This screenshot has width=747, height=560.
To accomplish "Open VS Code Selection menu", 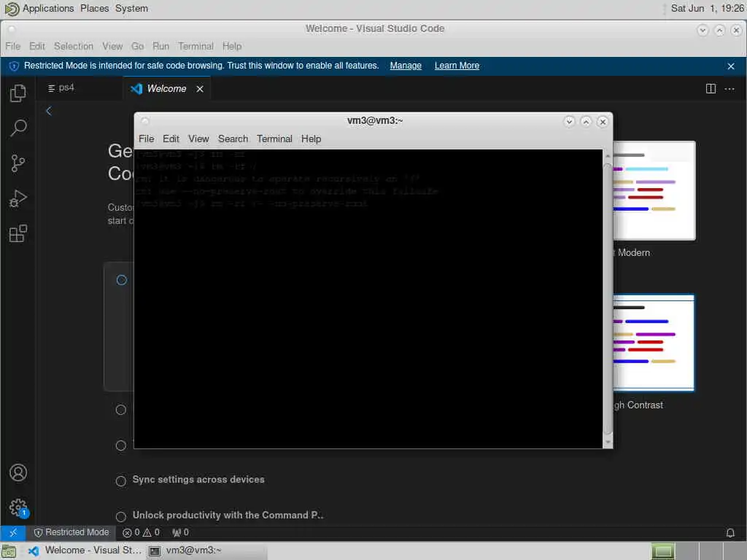I will click(x=74, y=46).
